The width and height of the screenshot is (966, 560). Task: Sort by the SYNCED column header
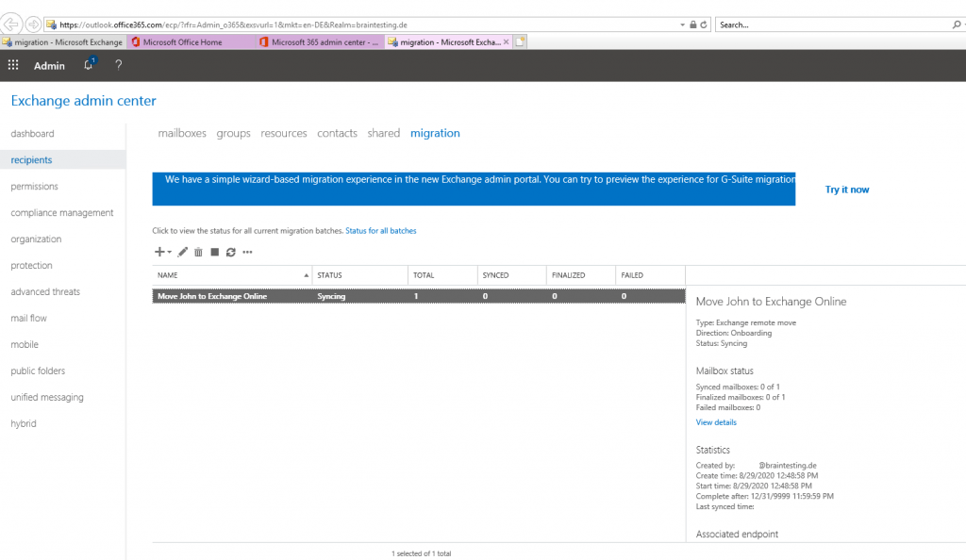[x=511, y=275]
